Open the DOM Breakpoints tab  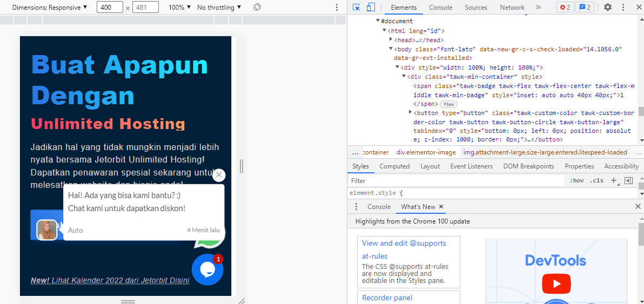coord(528,166)
